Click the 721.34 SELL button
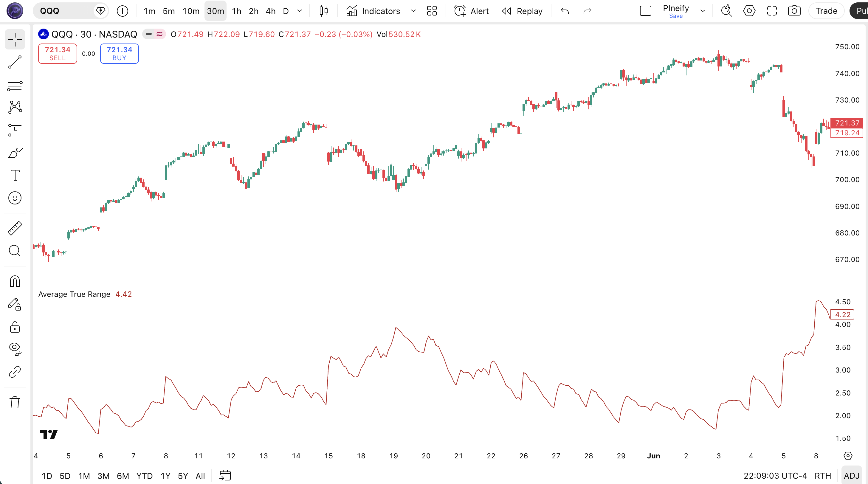868x484 pixels. [x=58, y=54]
